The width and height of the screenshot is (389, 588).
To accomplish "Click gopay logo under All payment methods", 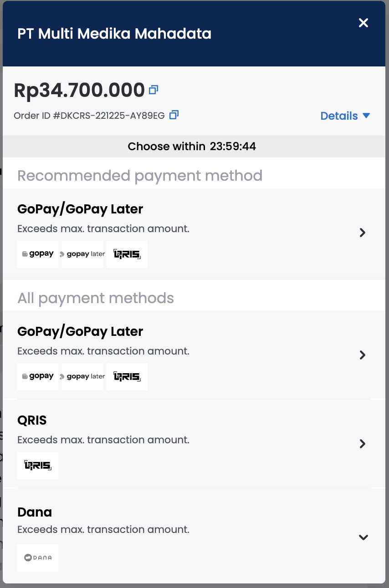I will [38, 376].
